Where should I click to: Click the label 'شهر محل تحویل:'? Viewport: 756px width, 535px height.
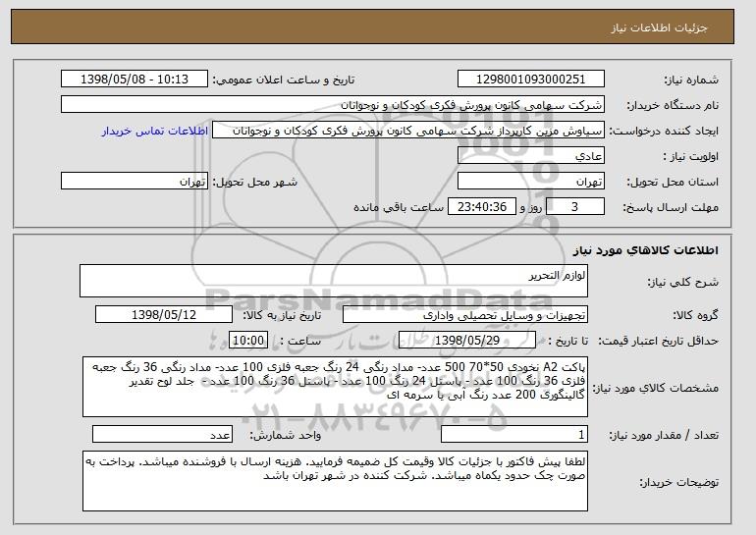tap(255, 182)
